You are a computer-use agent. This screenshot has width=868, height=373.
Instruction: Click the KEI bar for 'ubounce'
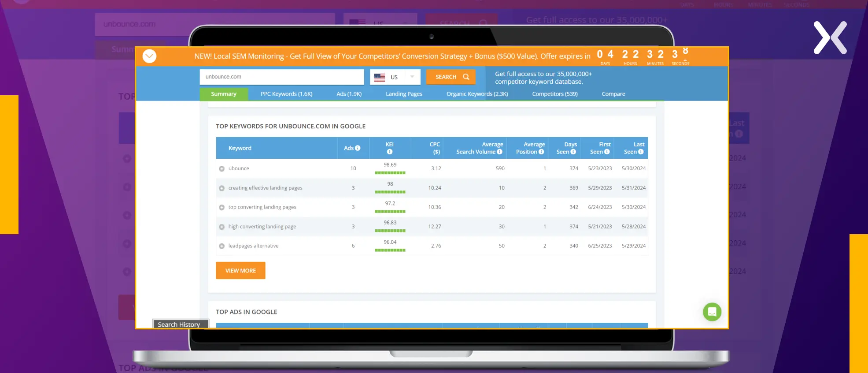(390, 173)
